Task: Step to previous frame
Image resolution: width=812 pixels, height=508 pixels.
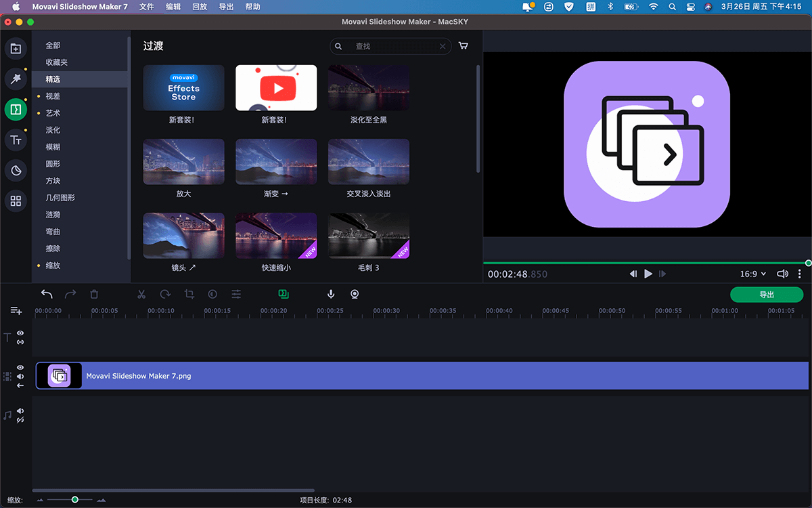Action: click(x=633, y=274)
